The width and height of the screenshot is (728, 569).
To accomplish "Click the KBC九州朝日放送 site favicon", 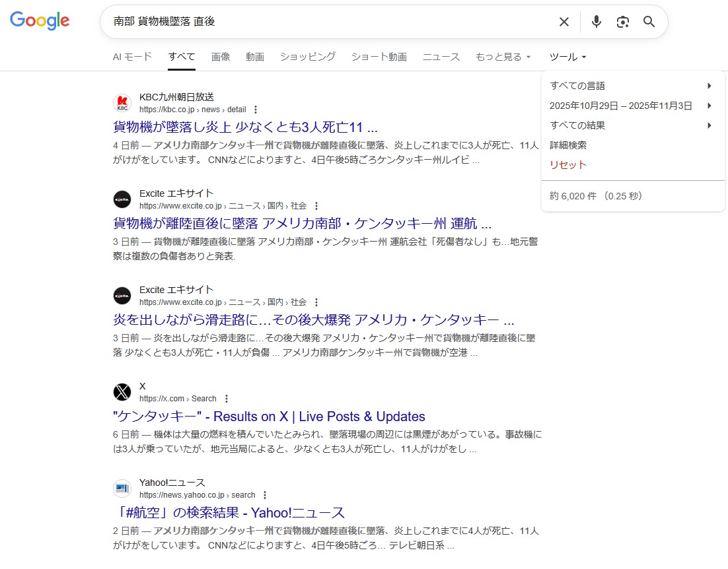I will click(x=122, y=103).
